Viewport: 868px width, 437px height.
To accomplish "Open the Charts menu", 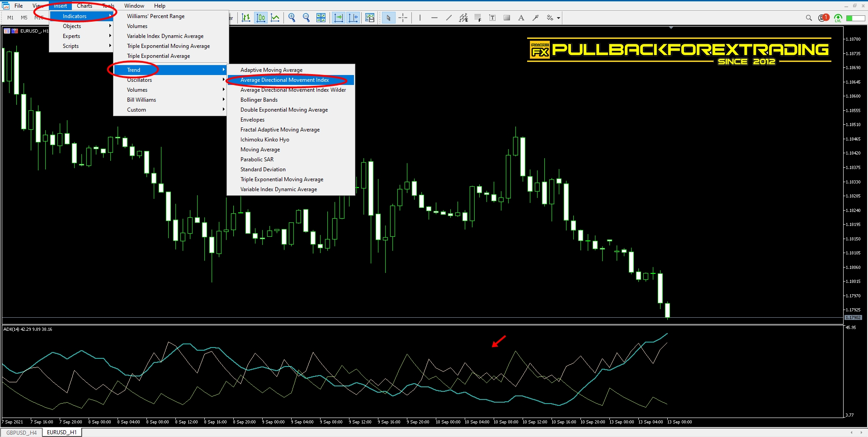I will (84, 5).
